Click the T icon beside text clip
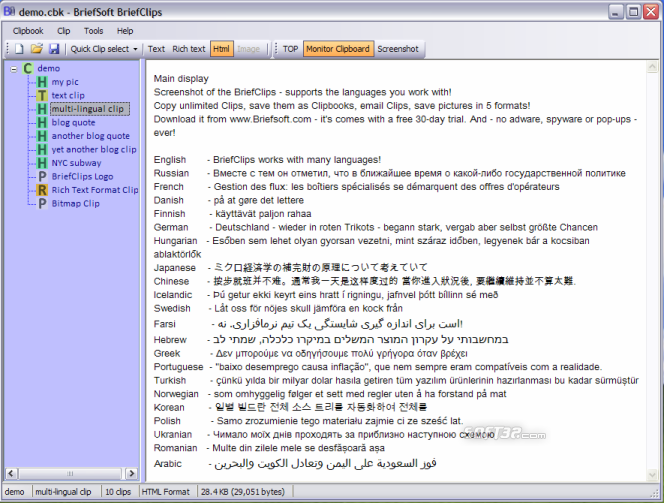Viewport: 664px width, 503px height. click(x=42, y=95)
